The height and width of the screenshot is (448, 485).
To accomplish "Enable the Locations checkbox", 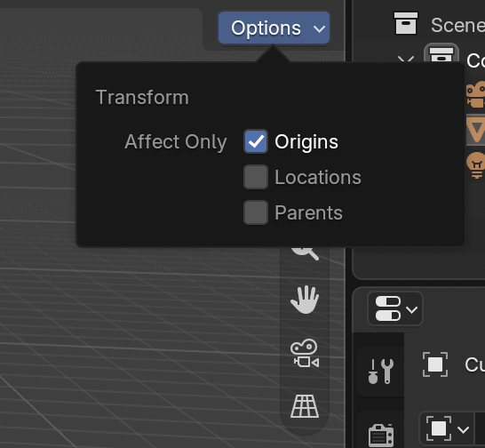I will pyautogui.click(x=256, y=177).
